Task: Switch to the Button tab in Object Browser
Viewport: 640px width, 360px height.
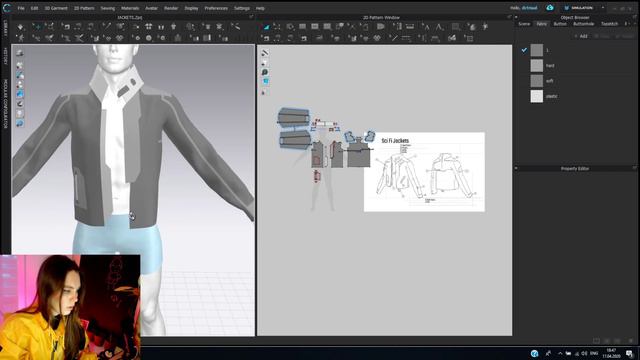Action: 560,24
